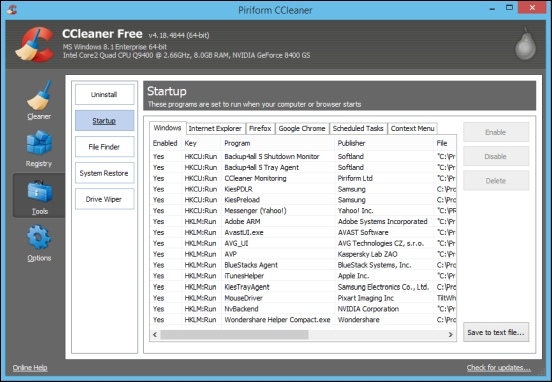The width and height of the screenshot is (552, 382).
Task: Click the Delete button
Action: [496, 181]
